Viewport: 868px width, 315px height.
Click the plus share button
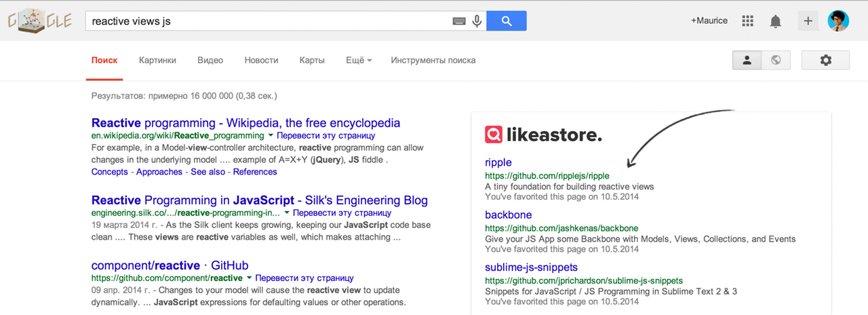click(x=808, y=21)
